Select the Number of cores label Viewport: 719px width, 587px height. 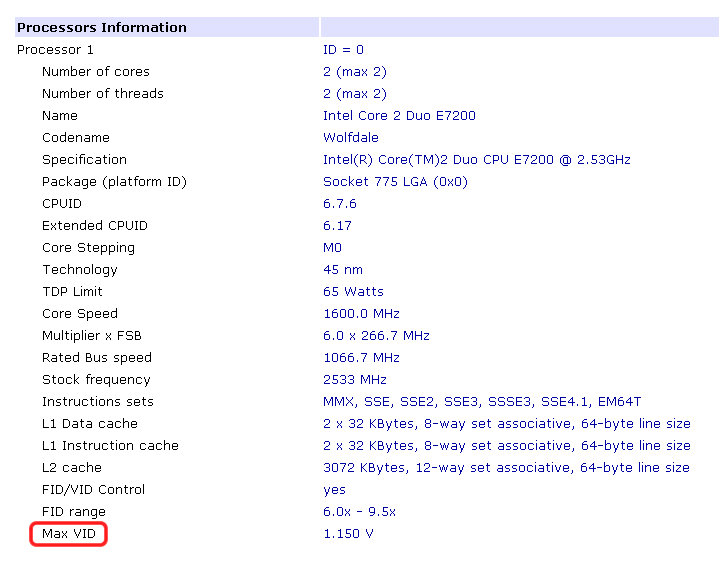[96, 72]
